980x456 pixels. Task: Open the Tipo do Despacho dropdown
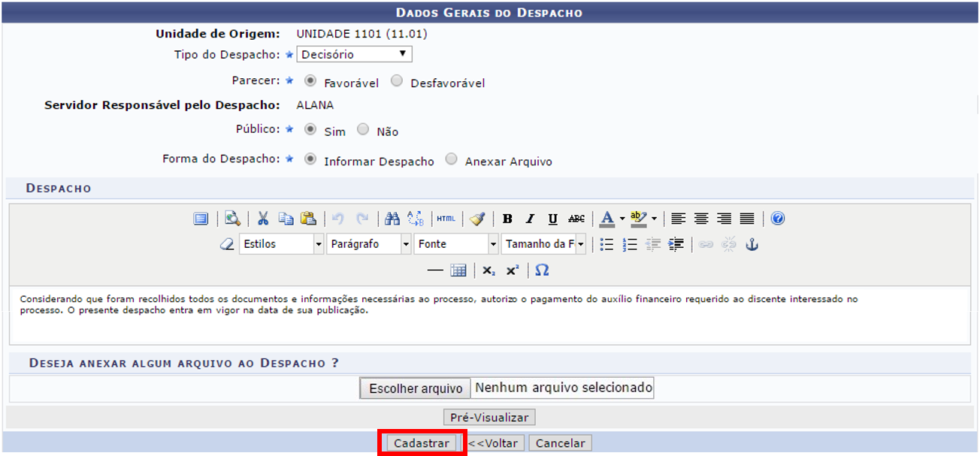[x=354, y=54]
